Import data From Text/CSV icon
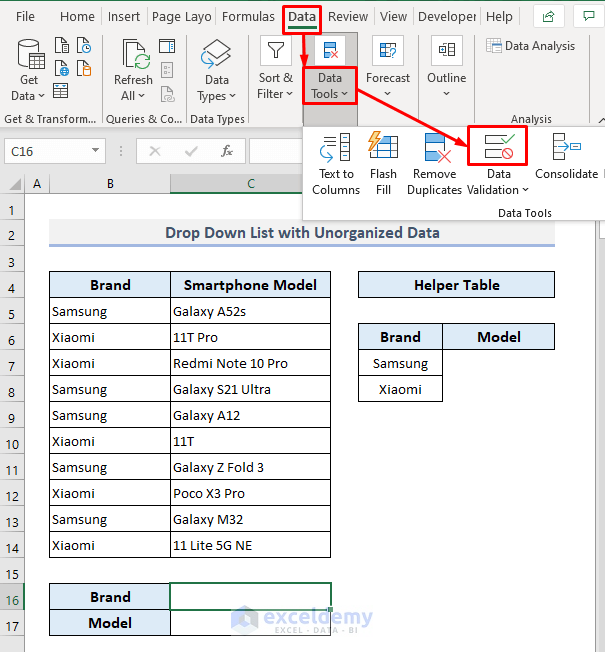The image size is (605, 652). (62, 45)
